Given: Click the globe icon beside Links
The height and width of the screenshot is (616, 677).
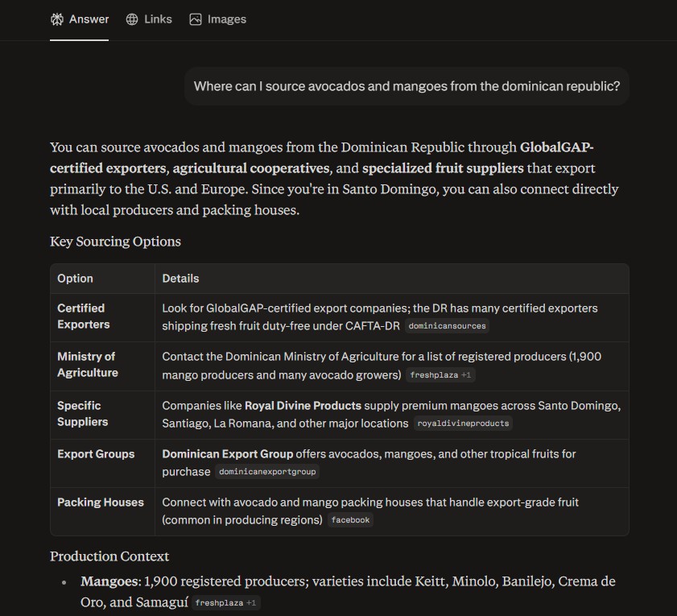Looking at the screenshot, I should (132, 19).
